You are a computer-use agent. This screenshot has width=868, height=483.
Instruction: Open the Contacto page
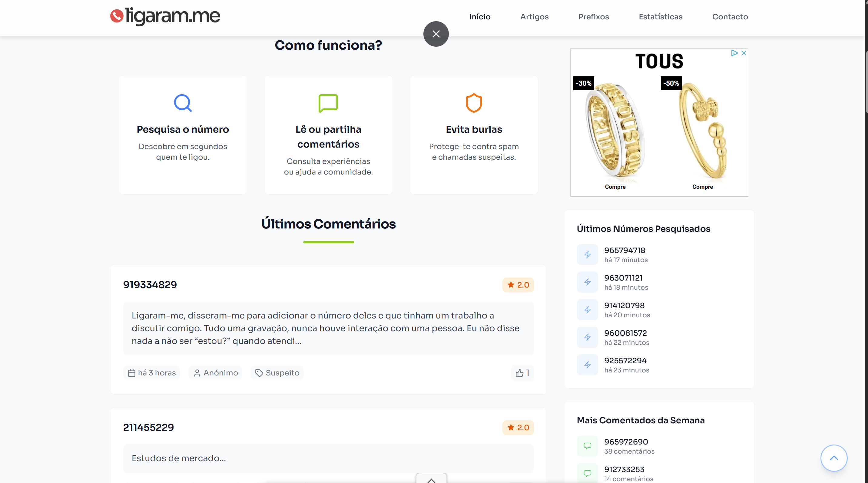(730, 17)
